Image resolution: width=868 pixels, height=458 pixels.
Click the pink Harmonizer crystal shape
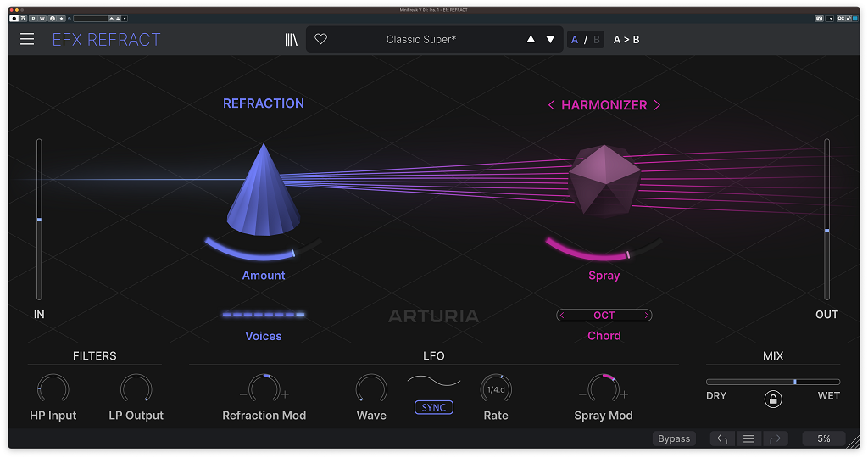(604, 180)
